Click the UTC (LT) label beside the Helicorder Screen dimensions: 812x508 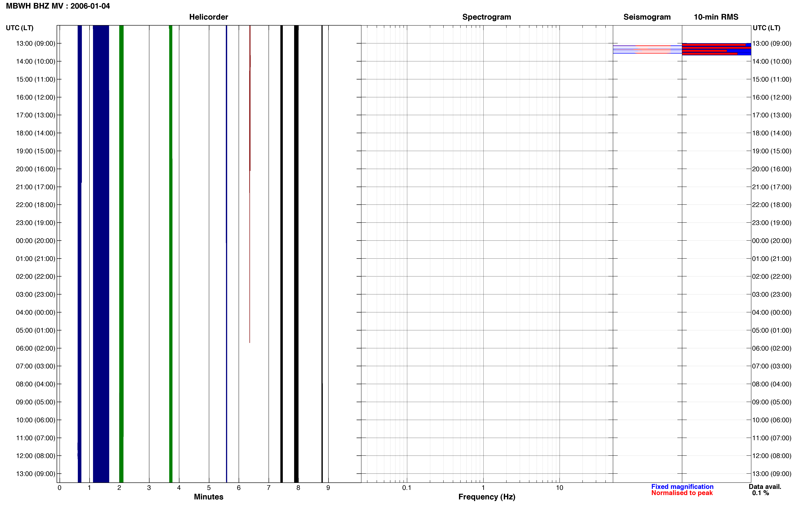(x=19, y=28)
